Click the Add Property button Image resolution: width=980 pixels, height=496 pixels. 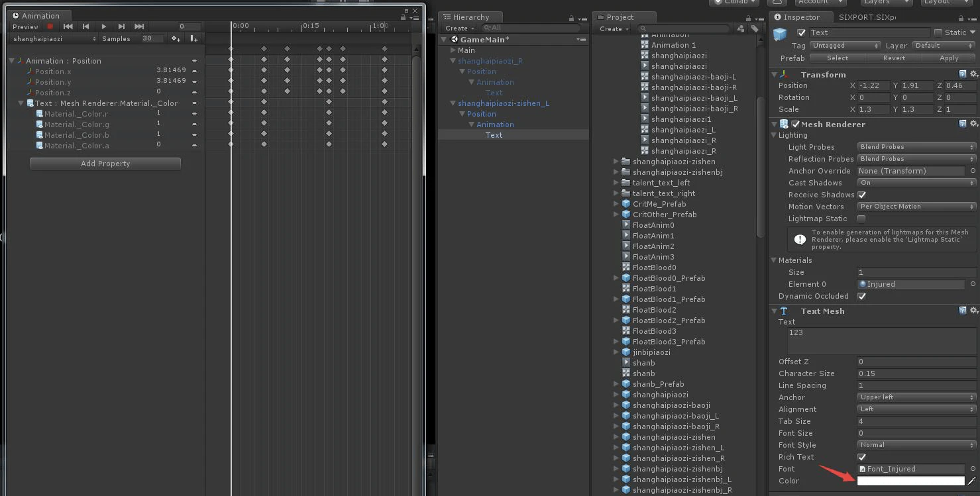[105, 164]
